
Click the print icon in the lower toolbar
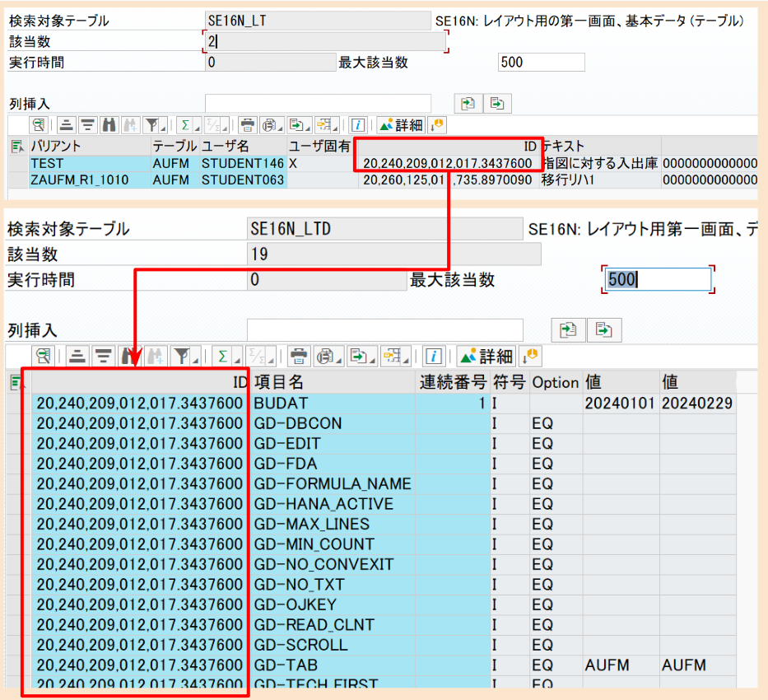pos(300,357)
